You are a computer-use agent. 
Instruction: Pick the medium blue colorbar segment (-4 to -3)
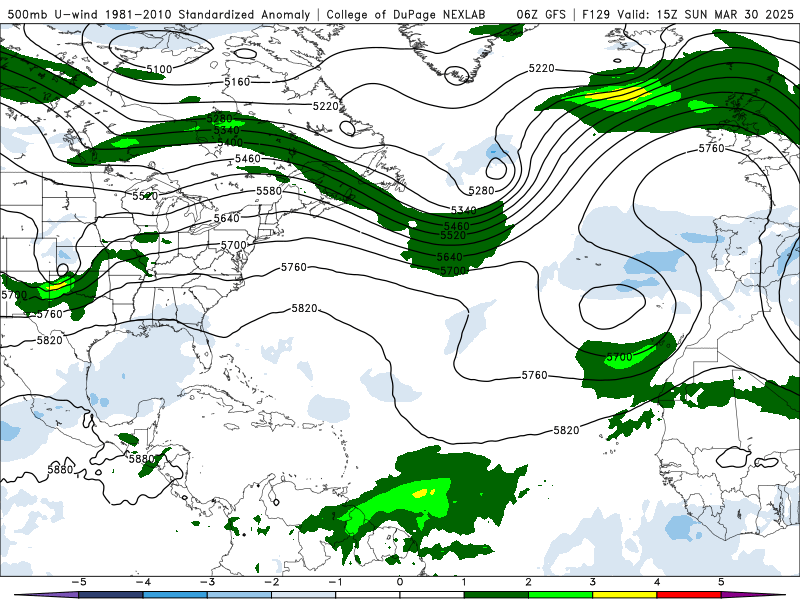175,595
